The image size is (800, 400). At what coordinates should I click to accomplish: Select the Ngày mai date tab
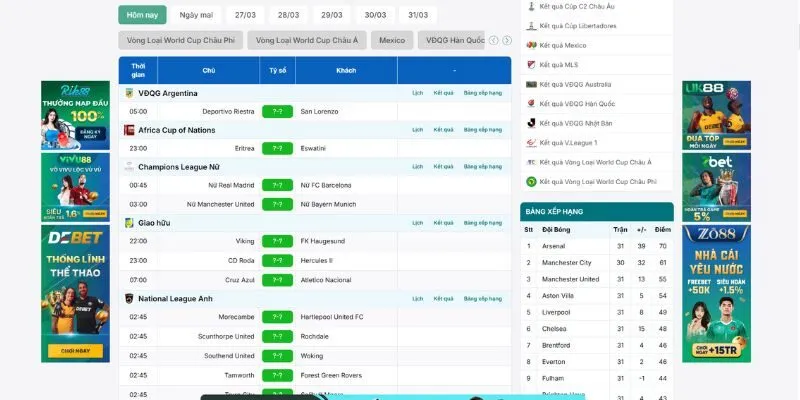(x=196, y=15)
